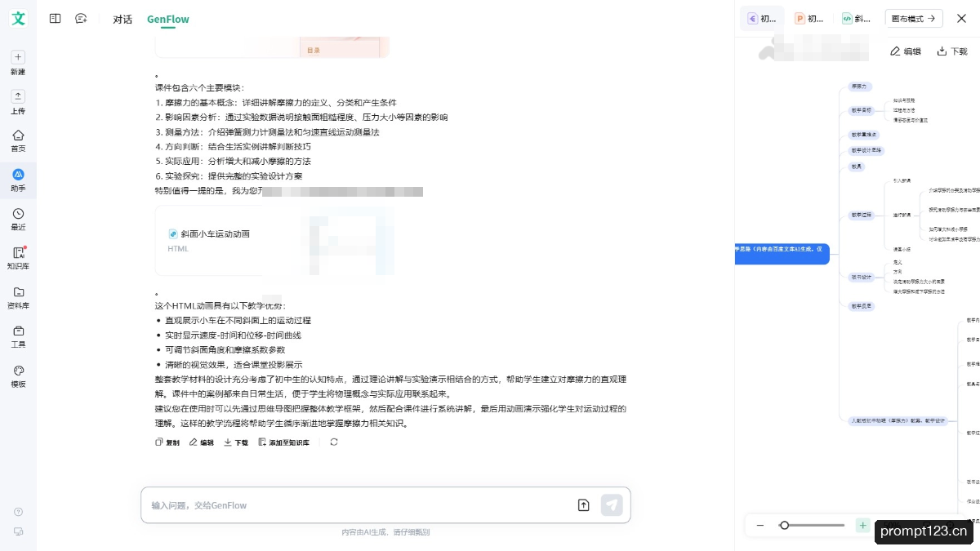The height and width of the screenshot is (551, 980).
Task: Click the line starting 3. 测量方法
Action: (x=267, y=132)
